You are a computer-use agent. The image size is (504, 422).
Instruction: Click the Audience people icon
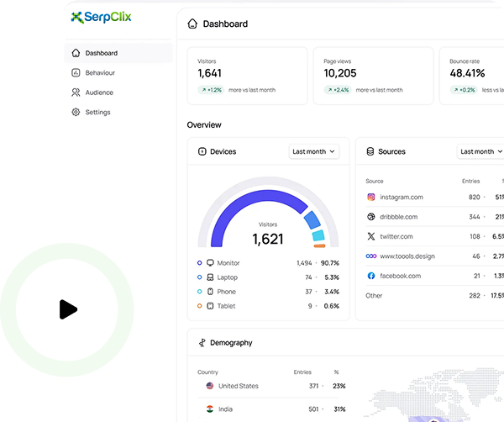tap(76, 92)
